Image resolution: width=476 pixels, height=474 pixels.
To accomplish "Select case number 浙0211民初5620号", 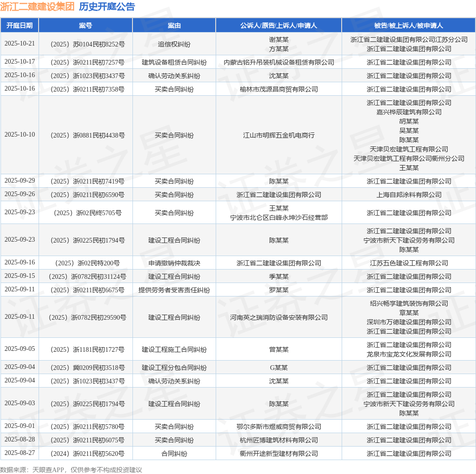I will (88, 454).
